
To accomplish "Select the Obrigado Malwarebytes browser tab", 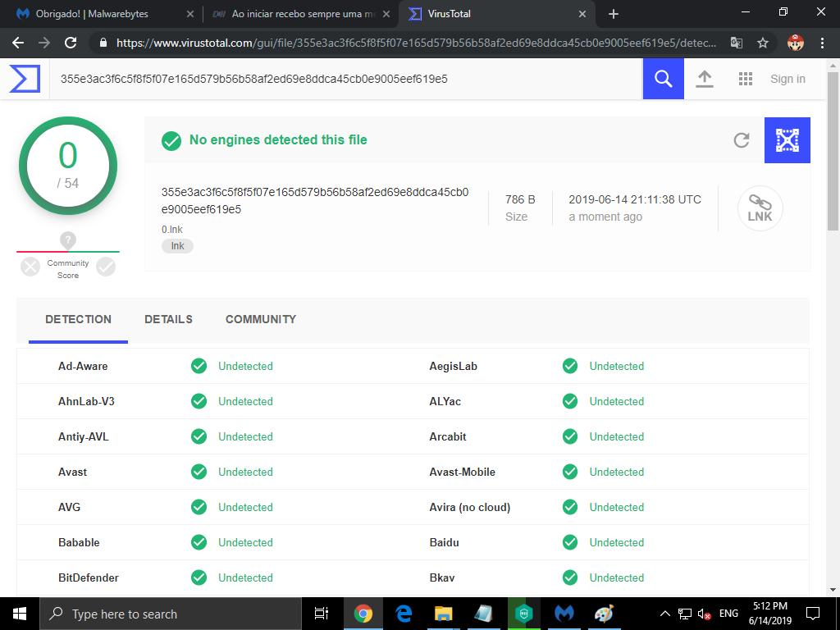I will click(x=102, y=14).
